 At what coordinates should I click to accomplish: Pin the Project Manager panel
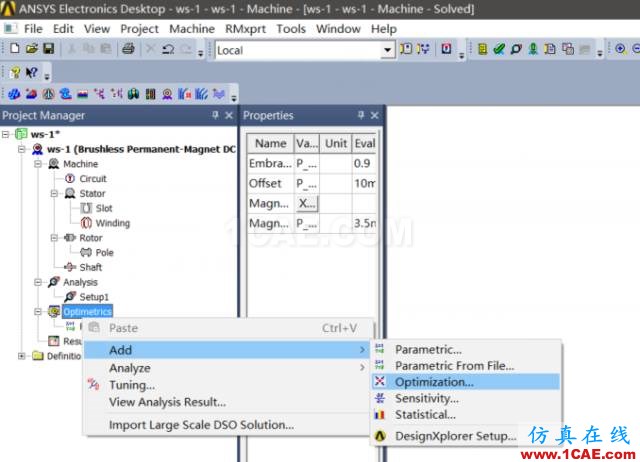(x=215, y=116)
